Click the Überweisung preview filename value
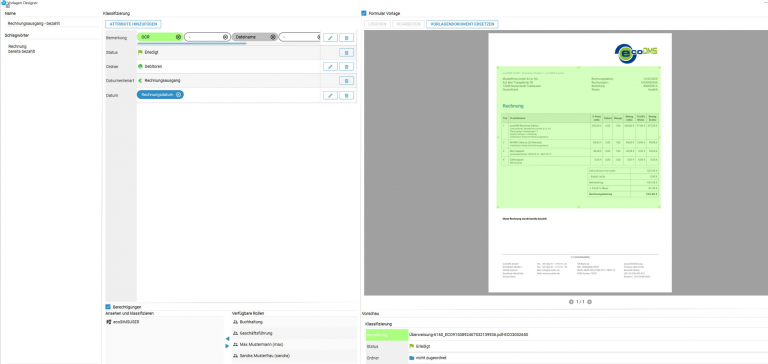 [x=468, y=335]
